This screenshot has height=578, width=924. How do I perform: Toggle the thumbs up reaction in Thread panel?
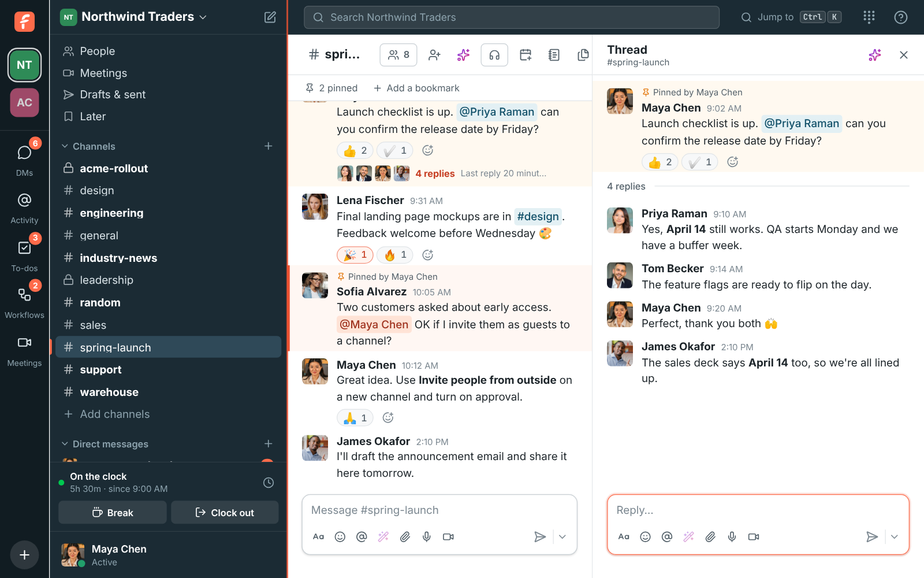coord(661,162)
